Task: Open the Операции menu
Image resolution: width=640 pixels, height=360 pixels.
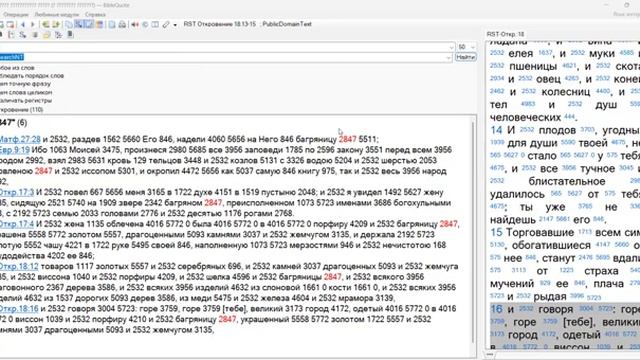Action: tap(16, 14)
